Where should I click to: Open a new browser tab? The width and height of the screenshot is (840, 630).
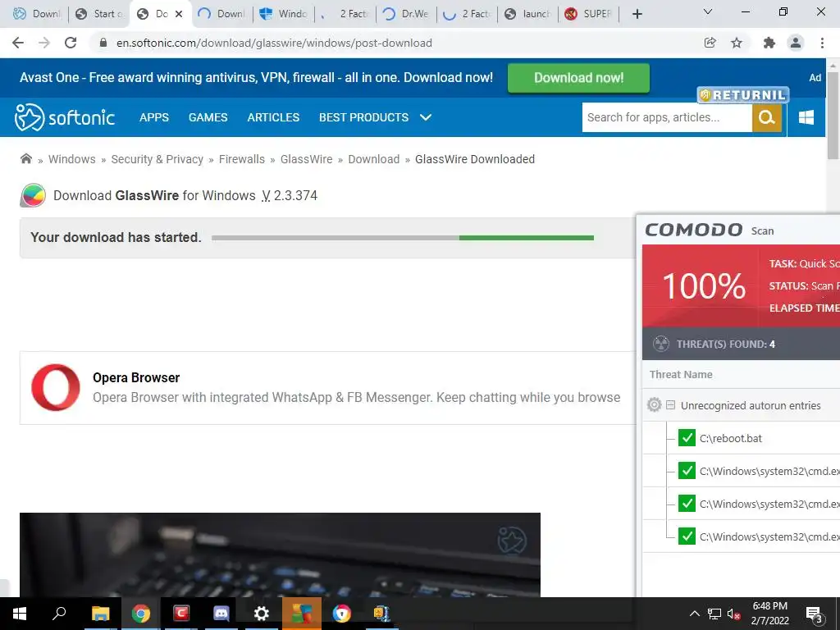(637, 14)
